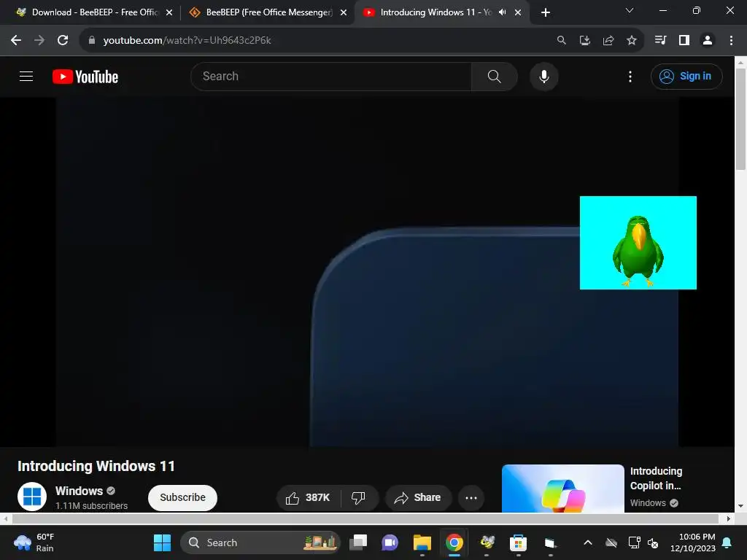Start voice search with microphone icon

(543, 76)
